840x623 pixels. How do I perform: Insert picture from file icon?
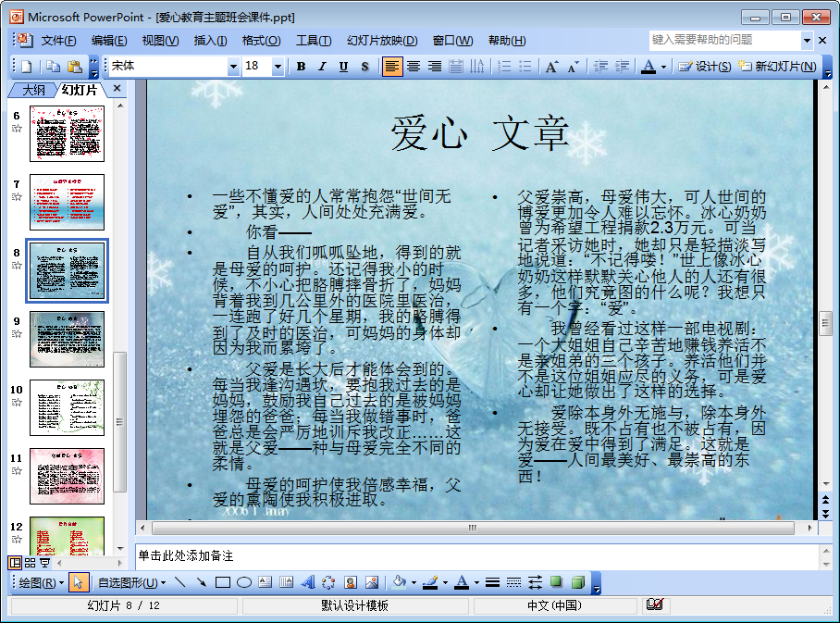tap(372, 582)
